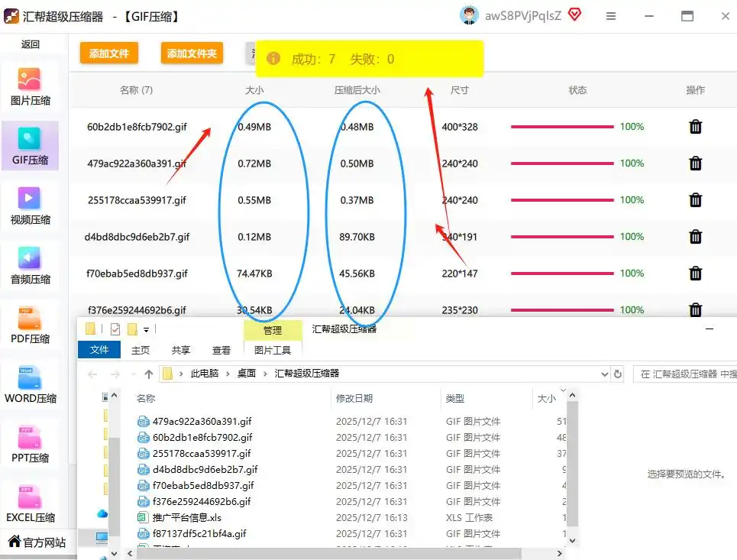Open the 共享 ribbon tab

point(180,351)
